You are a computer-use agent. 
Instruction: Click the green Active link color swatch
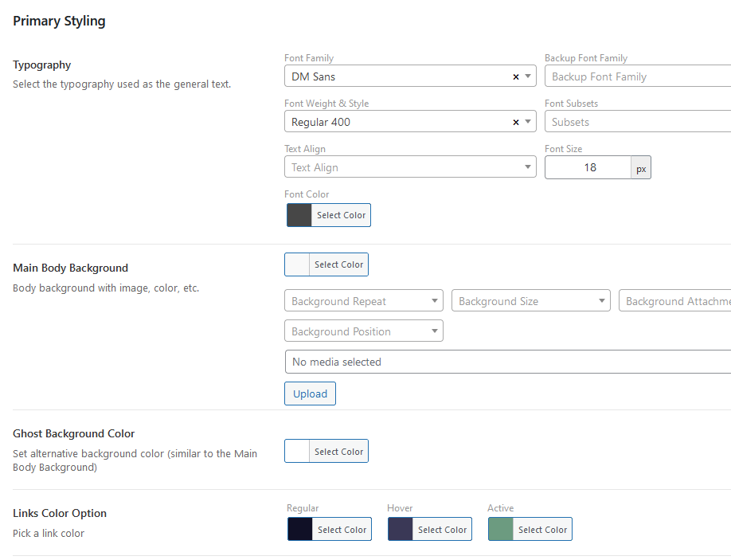point(501,530)
